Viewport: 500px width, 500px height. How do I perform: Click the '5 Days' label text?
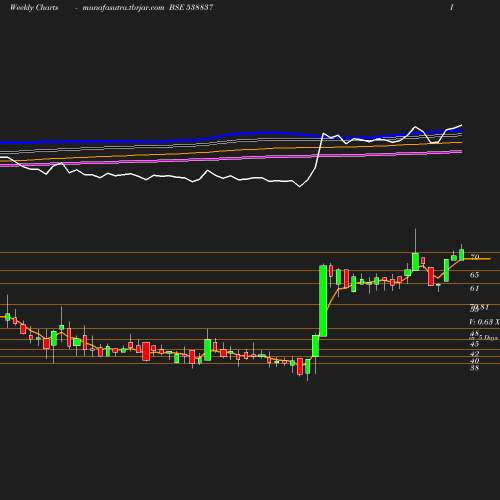pos(488,338)
